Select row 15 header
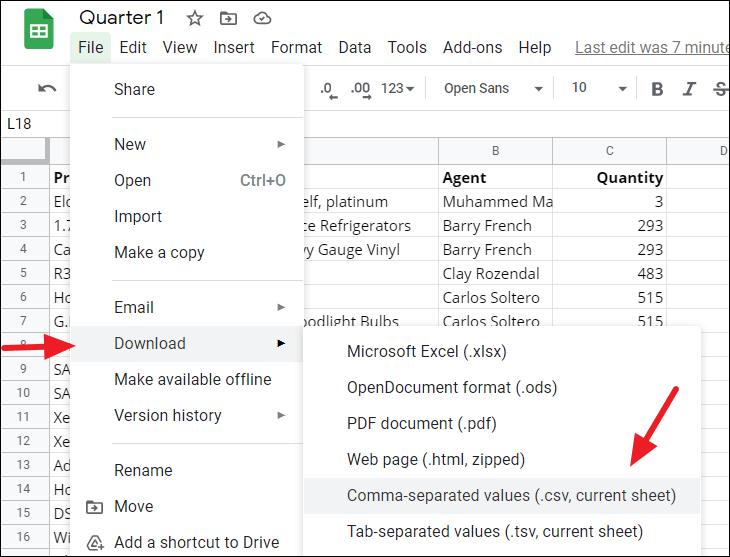 coord(25,513)
